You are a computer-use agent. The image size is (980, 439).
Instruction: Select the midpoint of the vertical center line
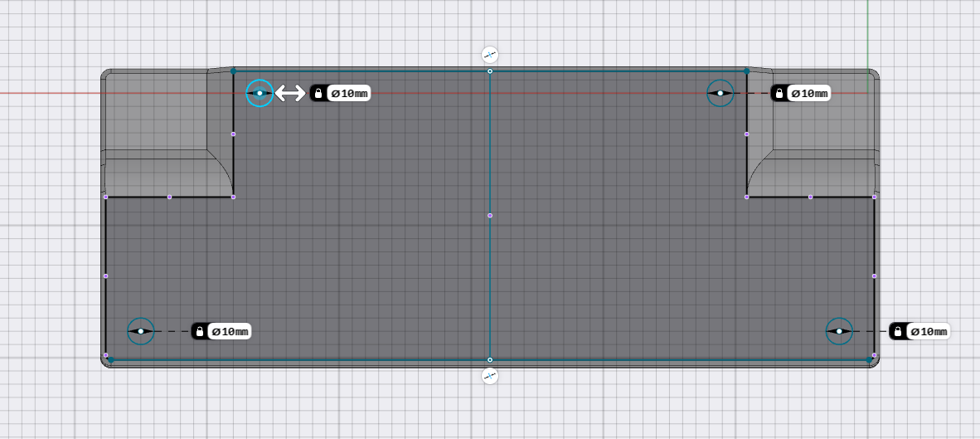click(490, 216)
